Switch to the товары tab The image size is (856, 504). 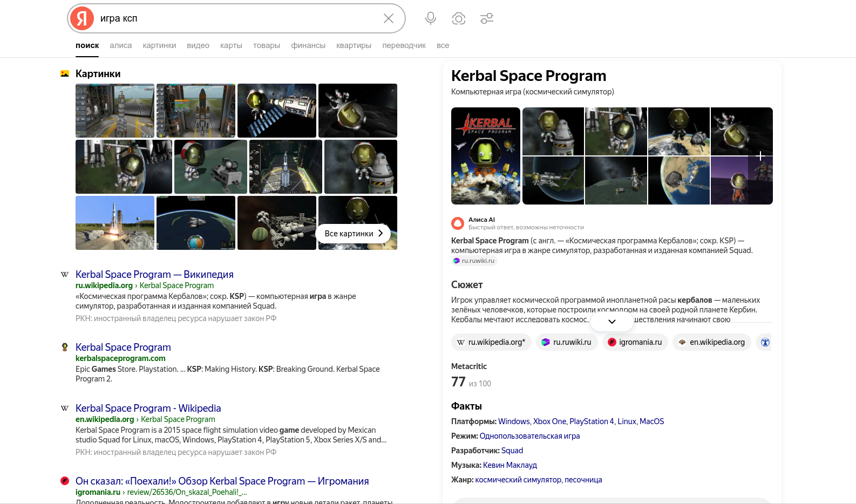[267, 45]
